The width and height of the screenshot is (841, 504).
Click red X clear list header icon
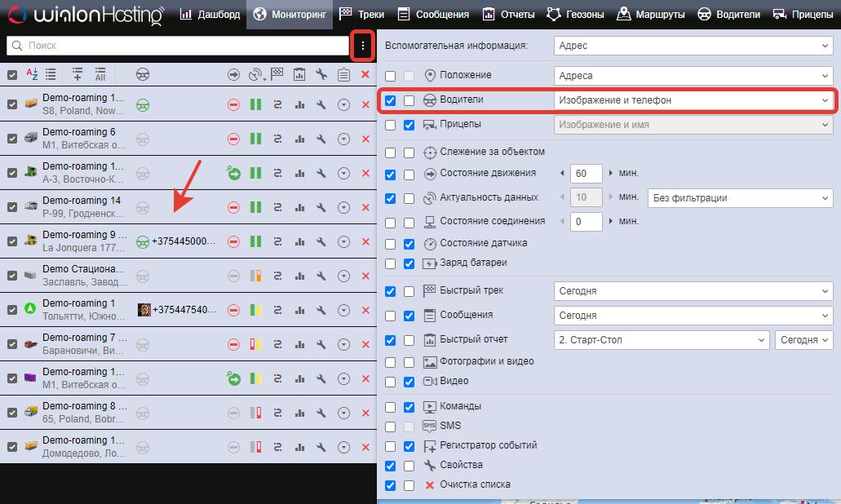(365, 74)
